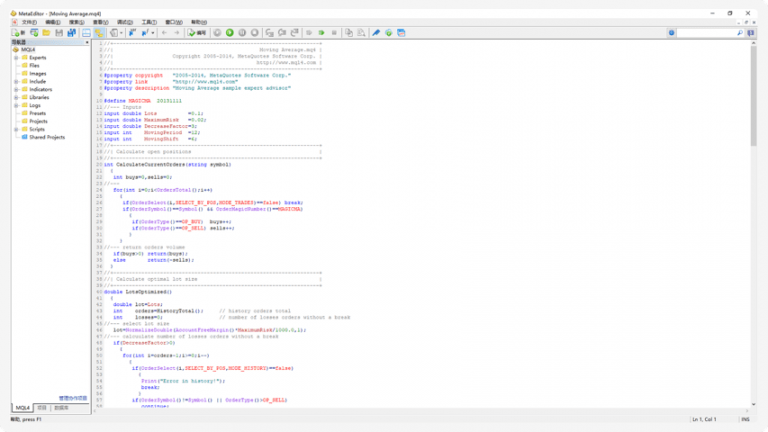This screenshot has width=768, height=432.
Task: Expand the Indicators folder tree node
Action: (x=16, y=89)
